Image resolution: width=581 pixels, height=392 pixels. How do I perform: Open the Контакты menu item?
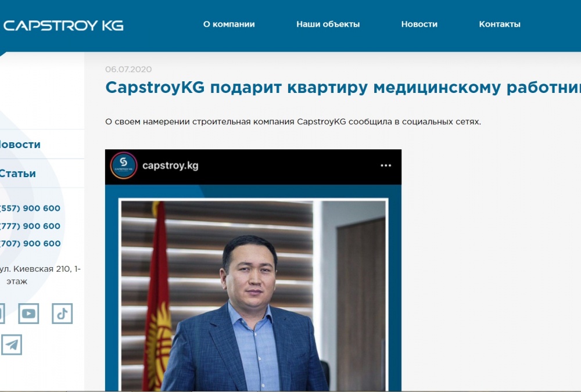pyautogui.click(x=500, y=24)
